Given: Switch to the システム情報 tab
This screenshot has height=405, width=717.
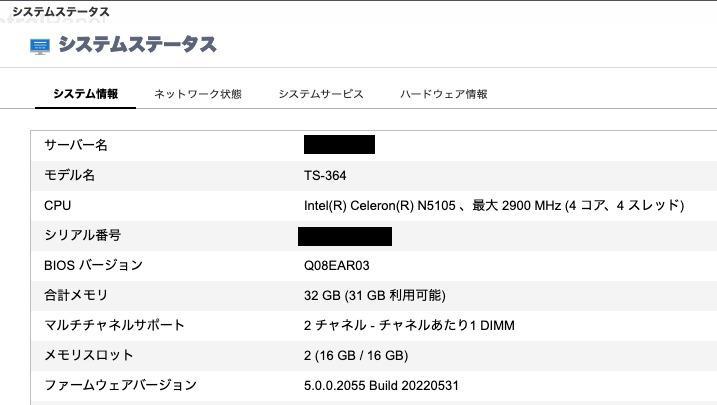Looking at the screenshot, I should tap(86, 94).
